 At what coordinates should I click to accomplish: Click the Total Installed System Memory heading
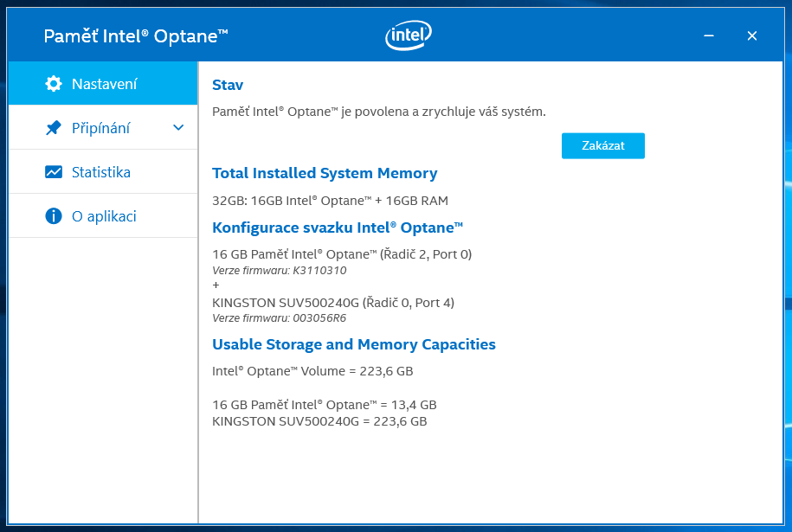click(325, 173)
